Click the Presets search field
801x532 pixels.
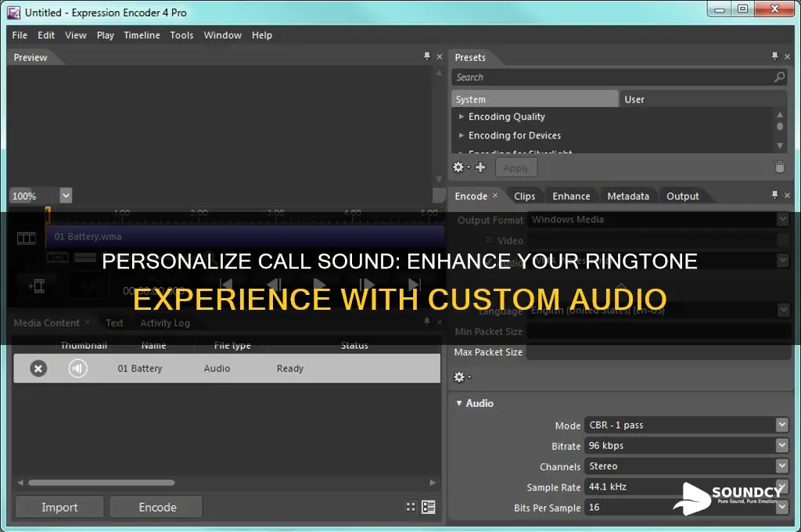point(612,77)
